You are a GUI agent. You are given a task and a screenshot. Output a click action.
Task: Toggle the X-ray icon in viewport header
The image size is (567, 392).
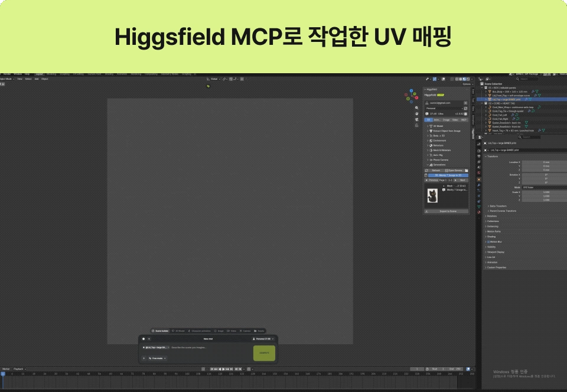pos(452,79)
